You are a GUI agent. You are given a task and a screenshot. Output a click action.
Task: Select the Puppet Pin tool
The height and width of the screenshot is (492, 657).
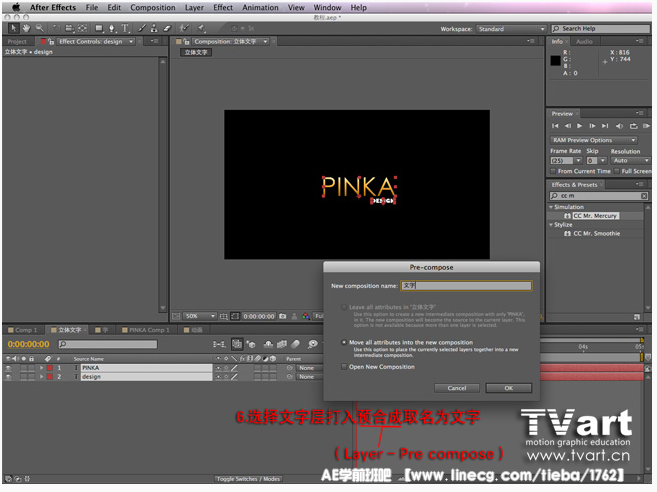pyautogui.click(x=201, y=28)
